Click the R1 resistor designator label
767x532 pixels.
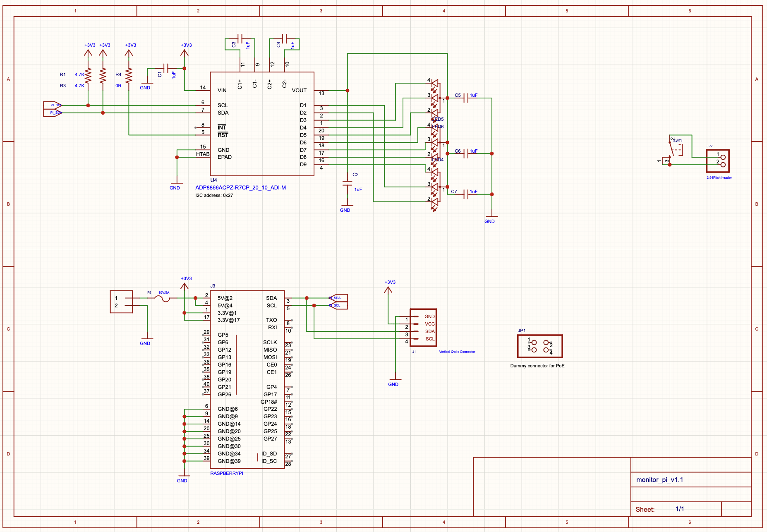63,74
